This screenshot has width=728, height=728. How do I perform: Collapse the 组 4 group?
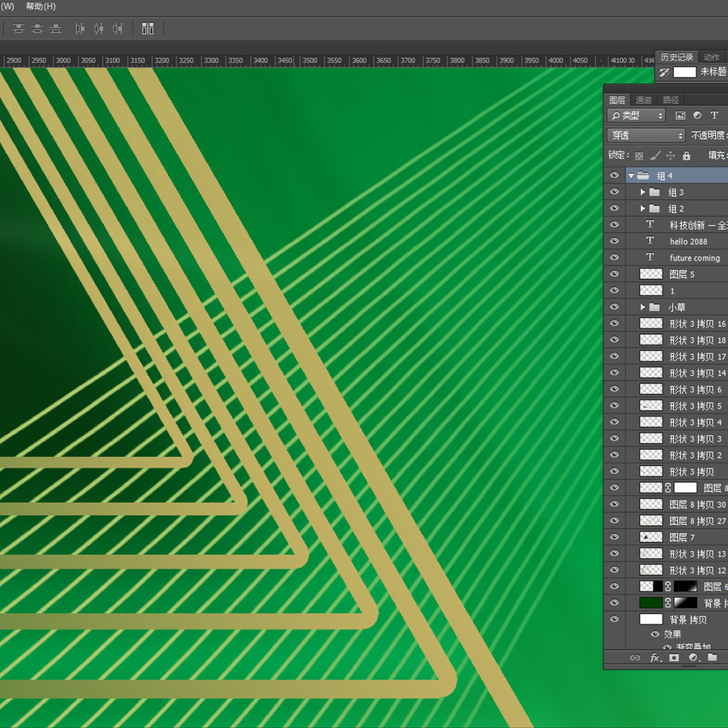[x=631, y=176]
